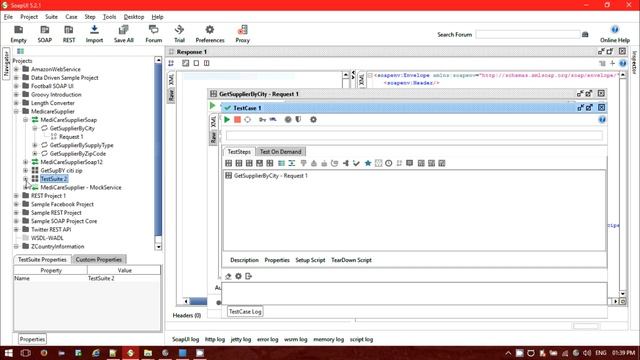Open the Project menu
640x360 pixels.
tap(29, 17)
